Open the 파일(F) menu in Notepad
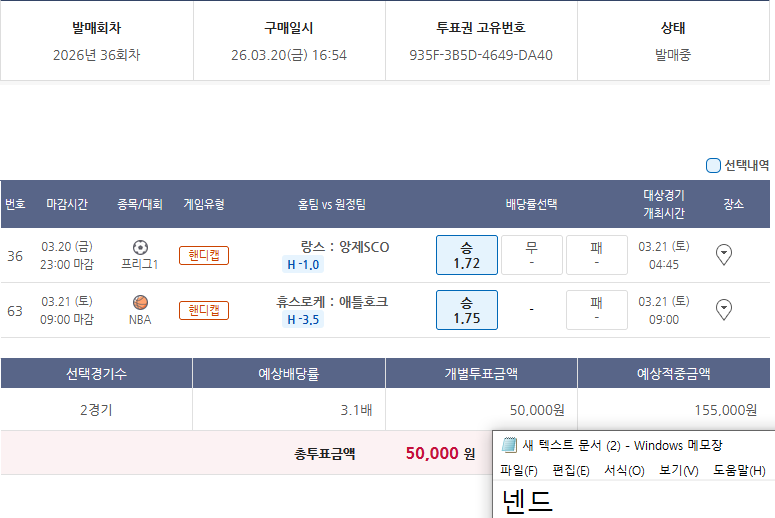 [518, 471]
